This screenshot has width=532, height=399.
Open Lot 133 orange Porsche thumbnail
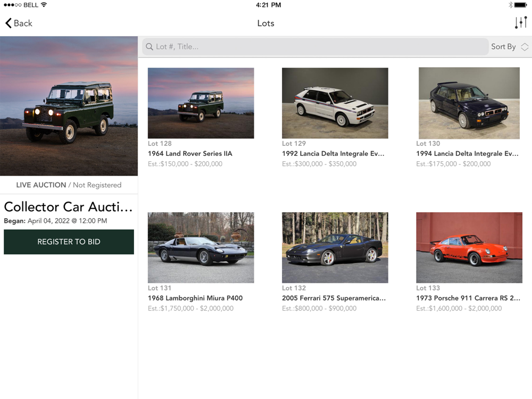point(469,248)
